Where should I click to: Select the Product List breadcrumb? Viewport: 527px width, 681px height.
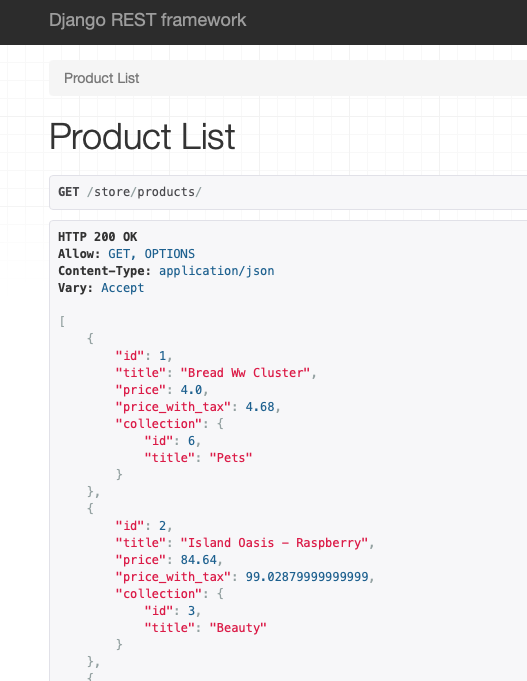tap(101, 78)
